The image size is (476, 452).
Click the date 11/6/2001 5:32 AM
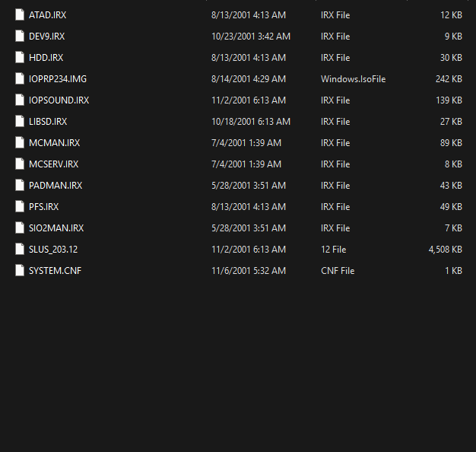[249, 270]
